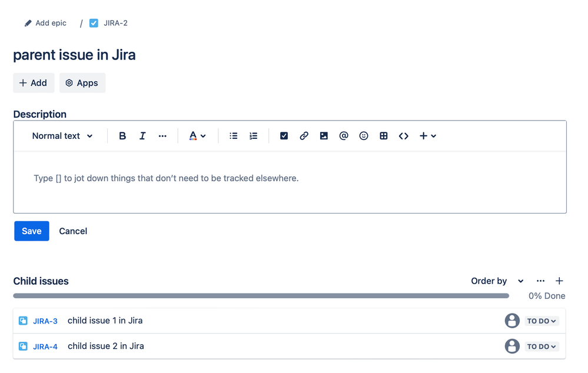The image size is (588, 373).
Task: Open the JIRA-4 issue link
Action: 45,347
